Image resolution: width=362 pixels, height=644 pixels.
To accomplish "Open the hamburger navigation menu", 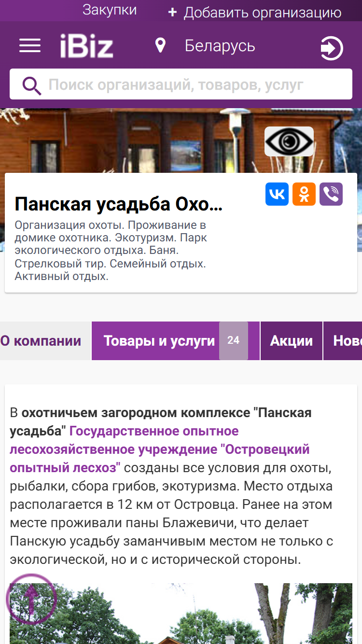I will click(x=30, y=45).
